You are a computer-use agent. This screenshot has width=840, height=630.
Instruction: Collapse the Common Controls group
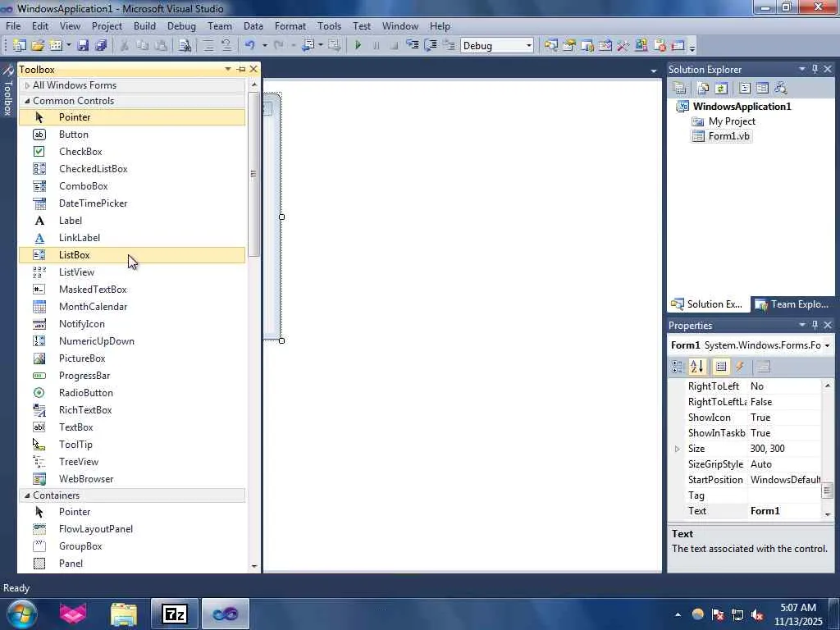pos(27,101)
